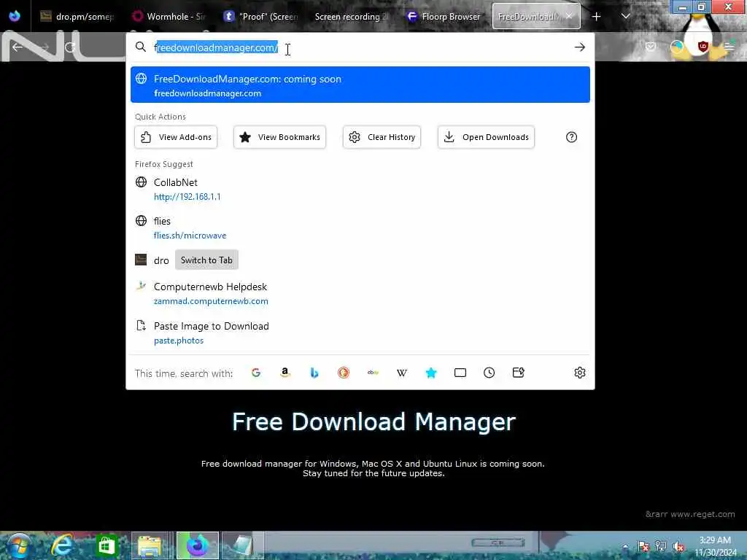Switch to the Floorp Browser tab
This screenshot has width=747, height=560.
443,17
